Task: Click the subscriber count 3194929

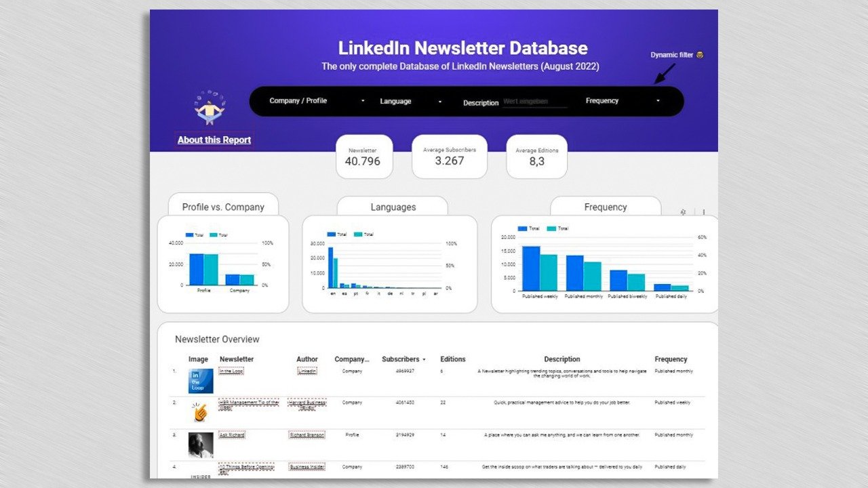Action: pos(405,435)
